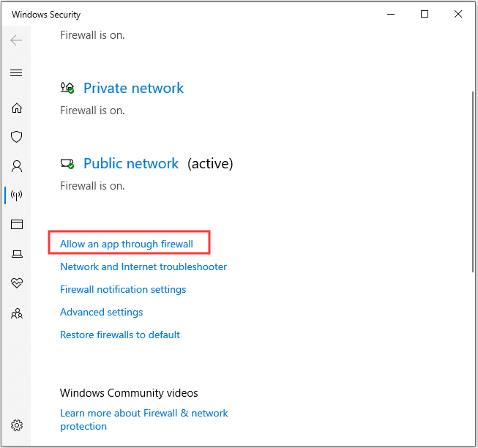
Task: Open Private network settings
Action: pos(133,88)
